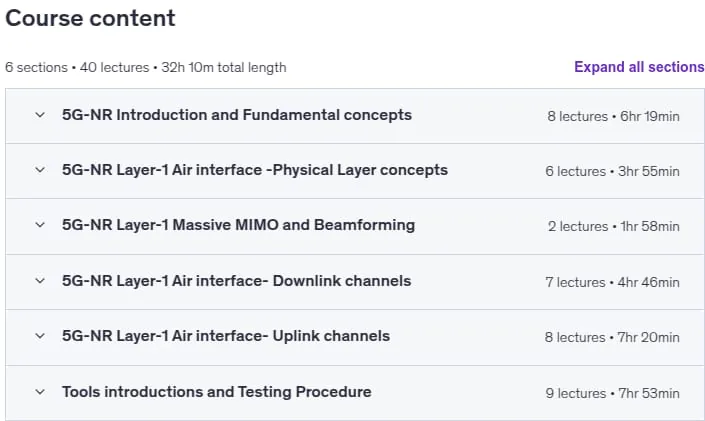Expand Physical Layer concepts section chevron
This screenshot has width=705, height=421.
40,170
